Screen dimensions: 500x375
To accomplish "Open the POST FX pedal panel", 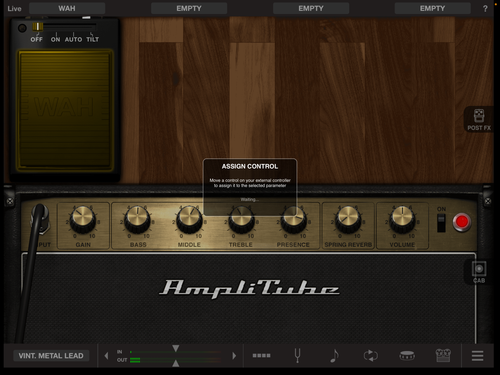I will pos(479,119).
